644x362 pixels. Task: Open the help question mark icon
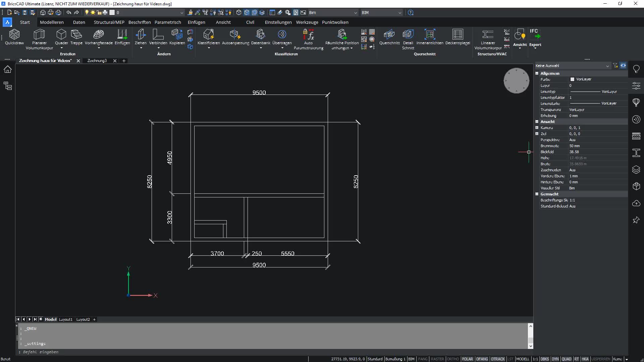[x=411, y=12]
